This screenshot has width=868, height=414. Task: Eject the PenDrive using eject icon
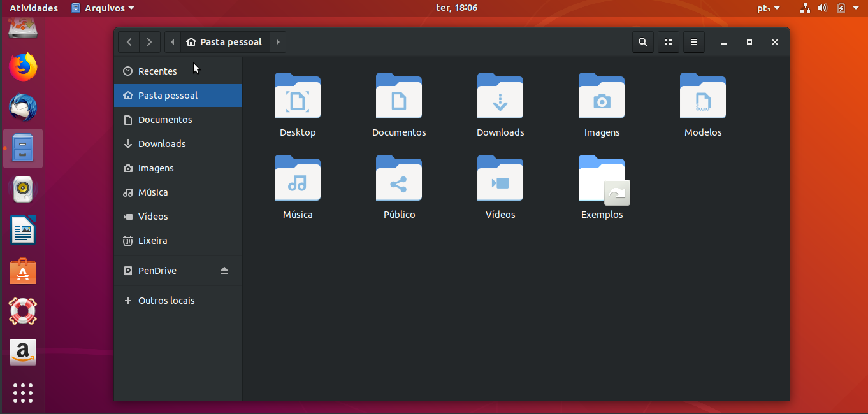click(x=224, y=270)
